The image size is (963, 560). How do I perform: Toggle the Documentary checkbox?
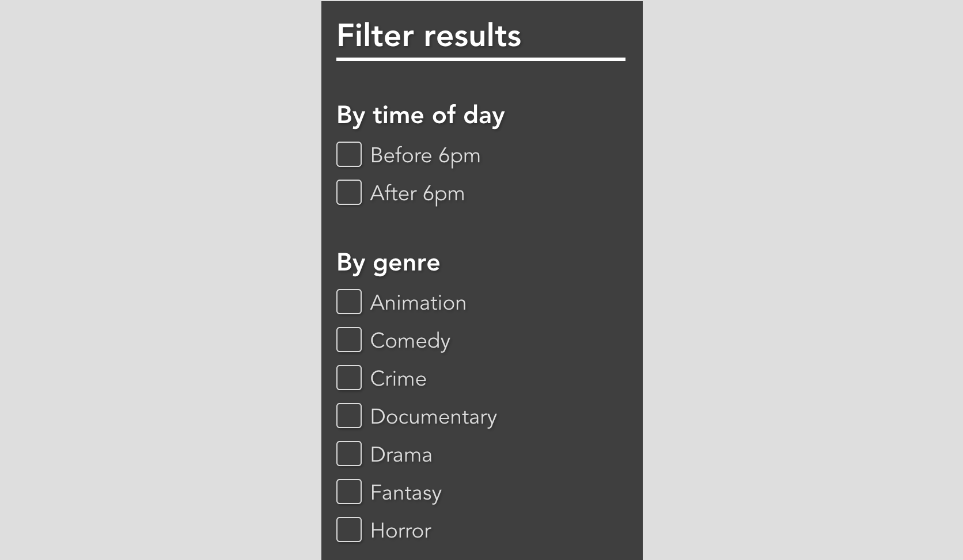tap(349, 416)
